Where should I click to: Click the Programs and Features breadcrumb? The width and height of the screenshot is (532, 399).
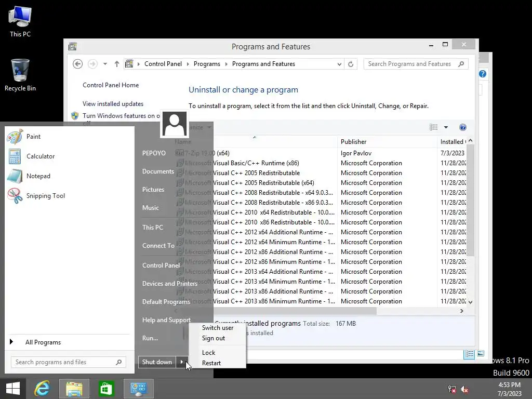[x=263, y=64]
